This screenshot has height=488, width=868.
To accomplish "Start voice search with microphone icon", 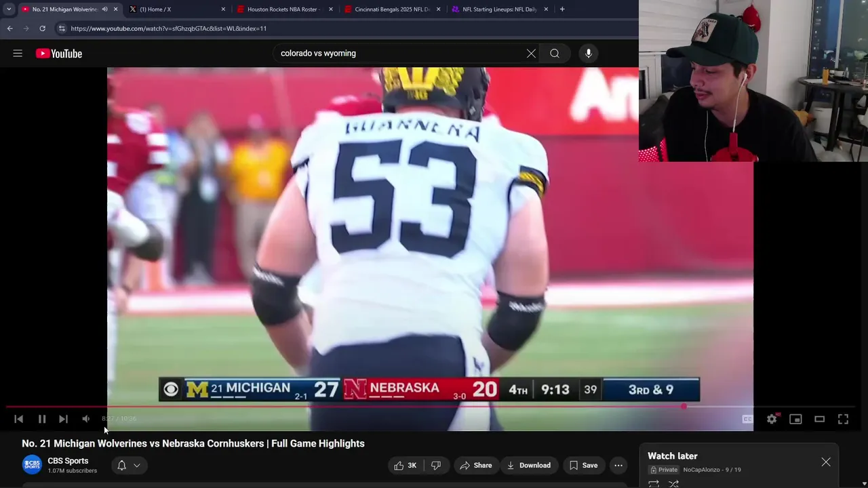I will pos(589,54).
